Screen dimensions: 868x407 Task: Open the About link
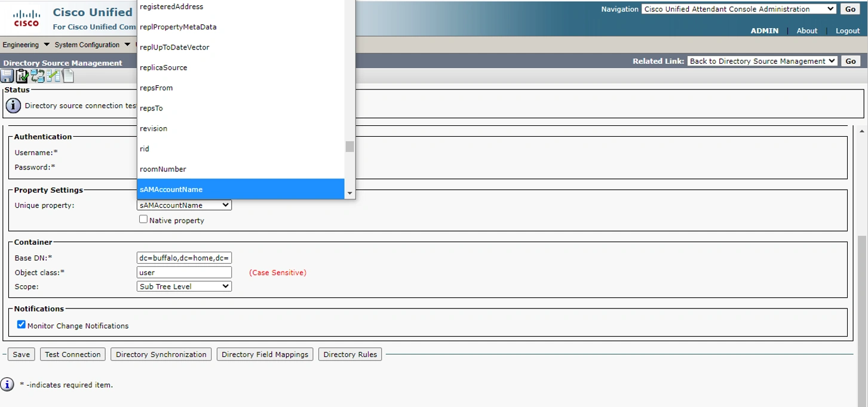806,30
